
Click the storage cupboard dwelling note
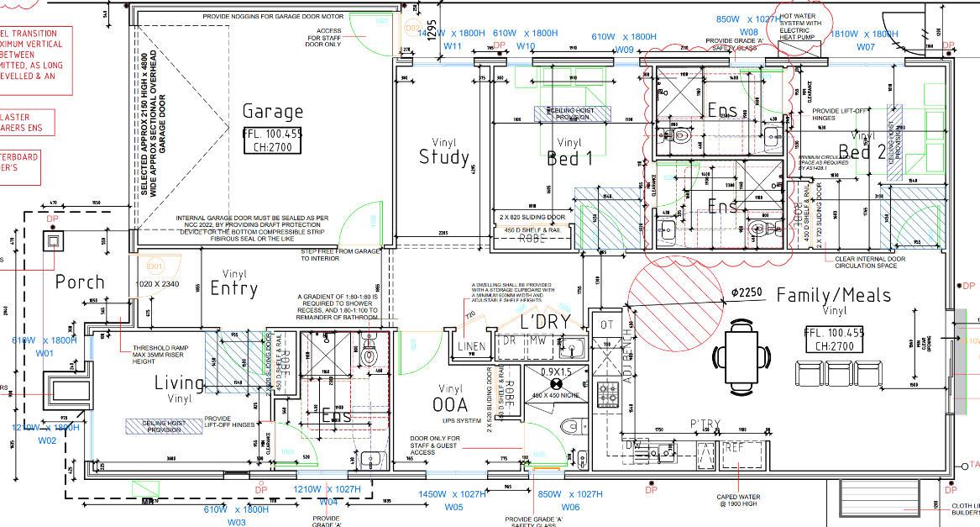coord(513,292)
